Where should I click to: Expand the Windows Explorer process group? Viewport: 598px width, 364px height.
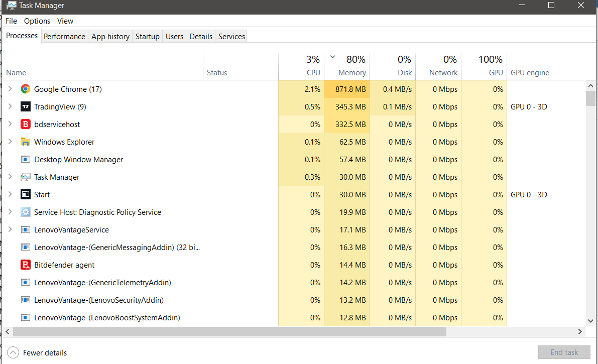(x=11, y=142)
